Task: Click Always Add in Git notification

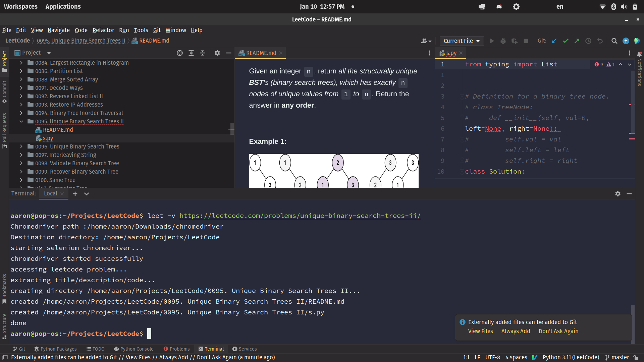Action: pyautogui.click(x=516, y=331)
